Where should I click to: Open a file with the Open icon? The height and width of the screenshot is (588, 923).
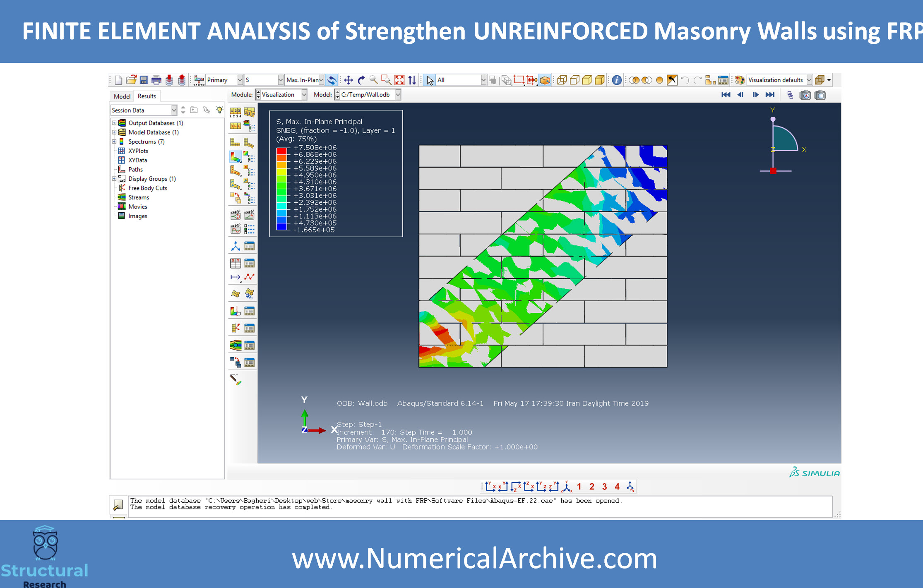tap(131, 80)
